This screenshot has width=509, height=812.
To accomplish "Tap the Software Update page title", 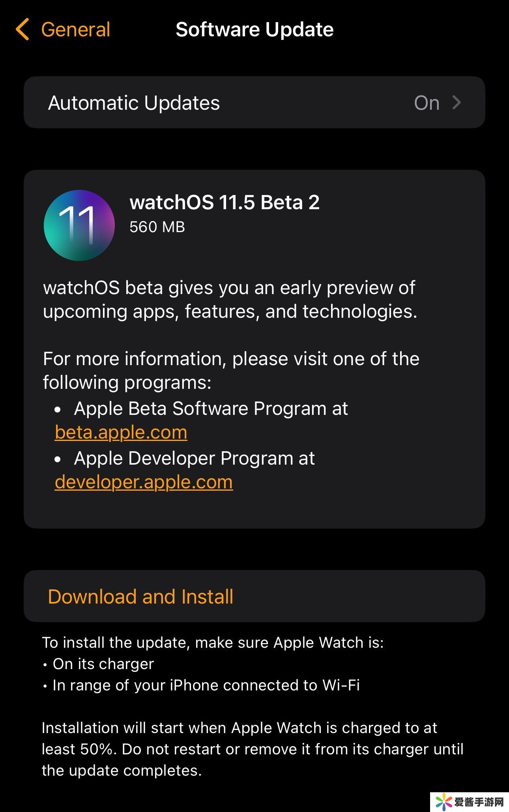I will click(254, 30).
